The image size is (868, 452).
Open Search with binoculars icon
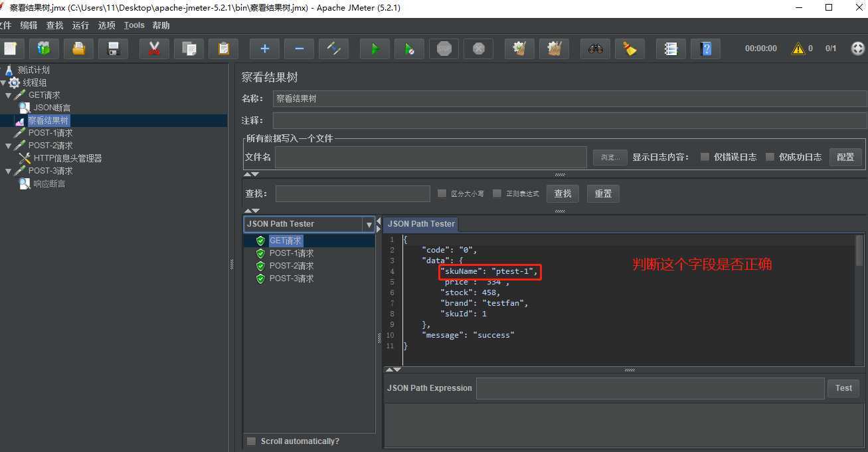click(x=595, y=49)
